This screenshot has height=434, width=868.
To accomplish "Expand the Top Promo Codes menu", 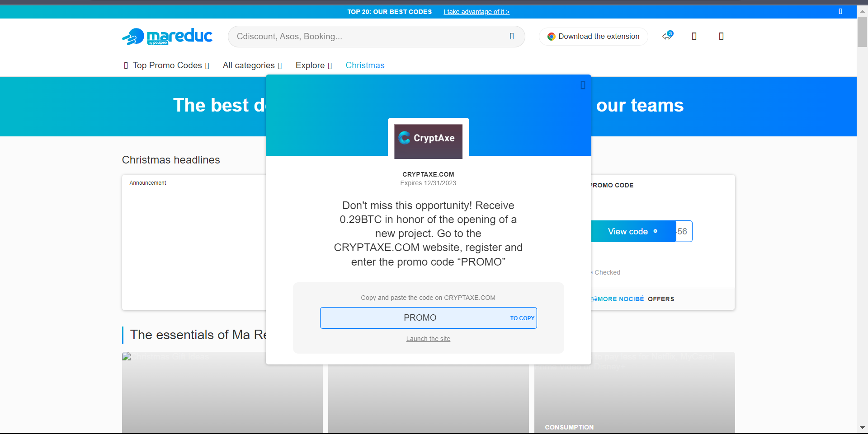I will (x=167, y=65).
